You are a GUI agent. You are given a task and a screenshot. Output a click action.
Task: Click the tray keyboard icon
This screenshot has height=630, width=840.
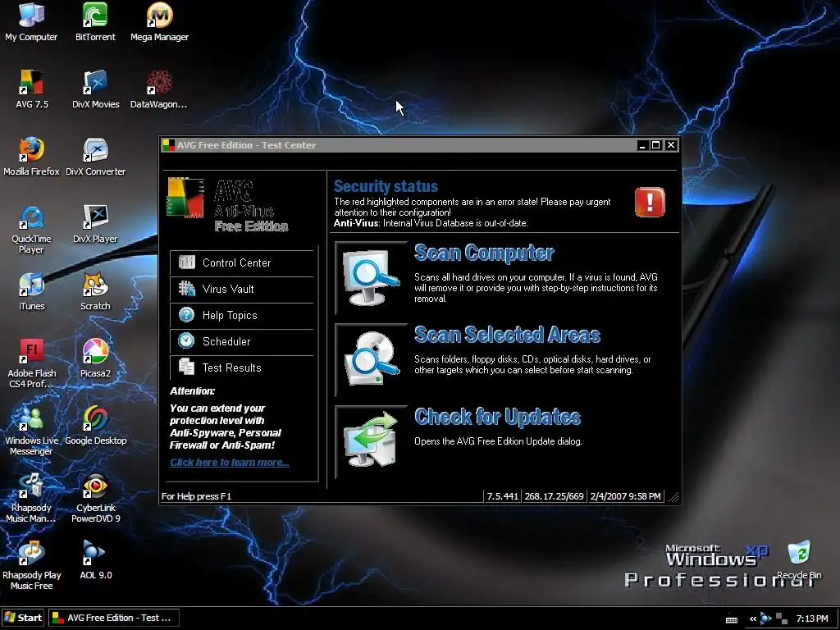pyautogui.click(x=731, y=619)
